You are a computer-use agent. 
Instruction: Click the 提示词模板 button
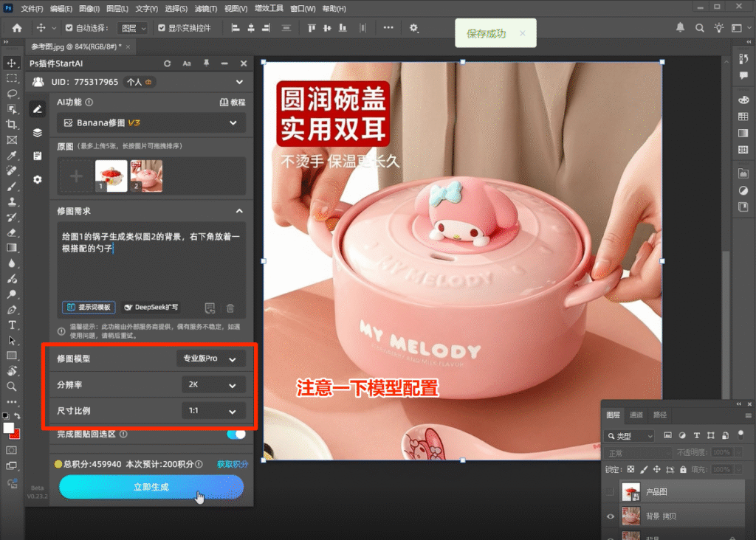[x=89, y=308]
